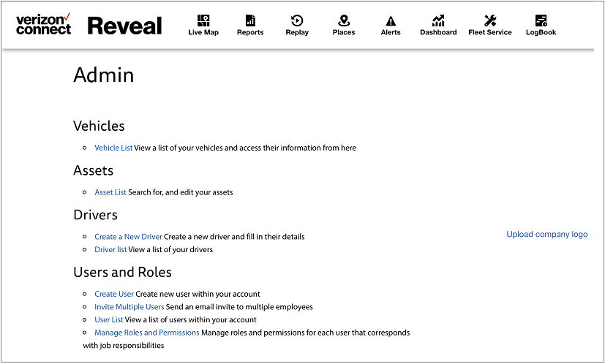The image size is (605, 364).
Task: Open the User List link
Action: pos(109,319)
